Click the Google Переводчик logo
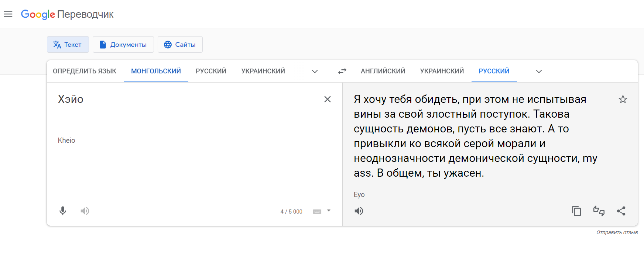The height and width of the screenshot is (253, 644). 67,14
